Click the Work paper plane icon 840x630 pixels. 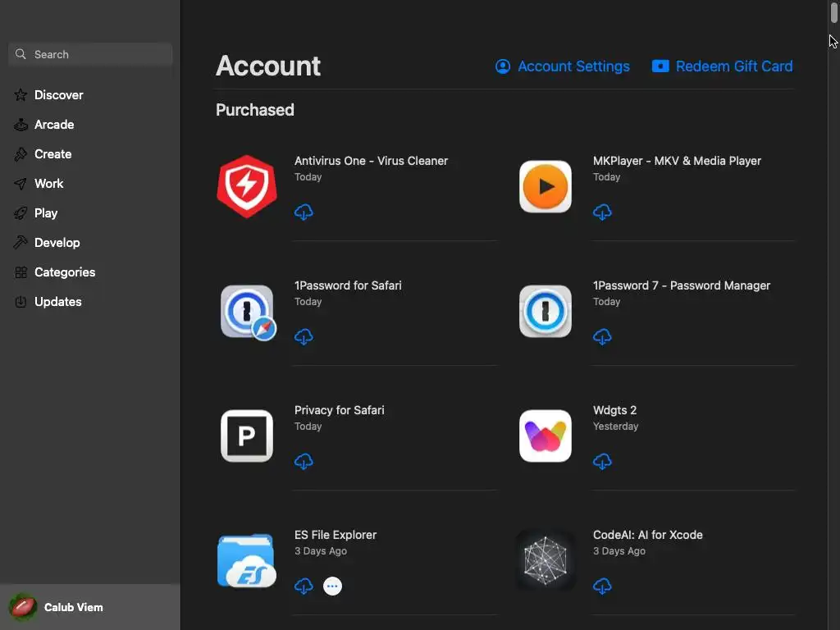click(21, 184)
